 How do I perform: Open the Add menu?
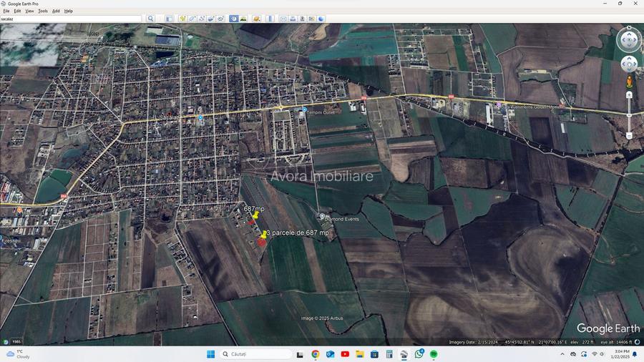tap(56, 11)
